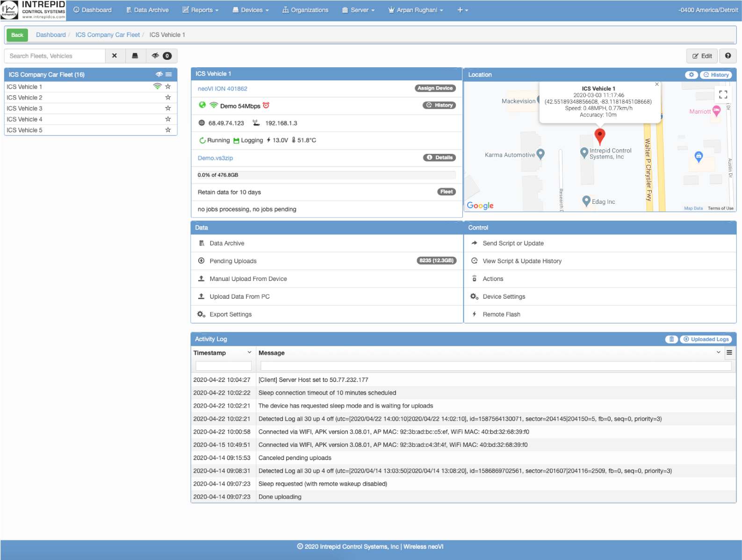This screenshot has height=560, width=742.
Task: Toggle favorite star for ICS Vehicle 5
Action: point(168,130)
